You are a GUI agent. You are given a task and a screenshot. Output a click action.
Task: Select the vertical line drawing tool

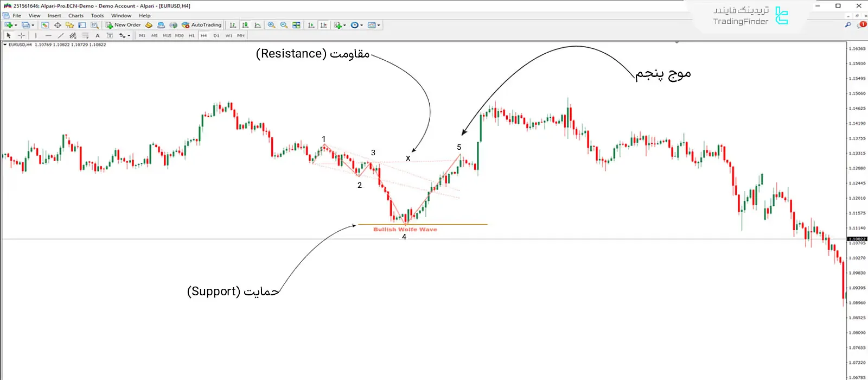point(36,35)
